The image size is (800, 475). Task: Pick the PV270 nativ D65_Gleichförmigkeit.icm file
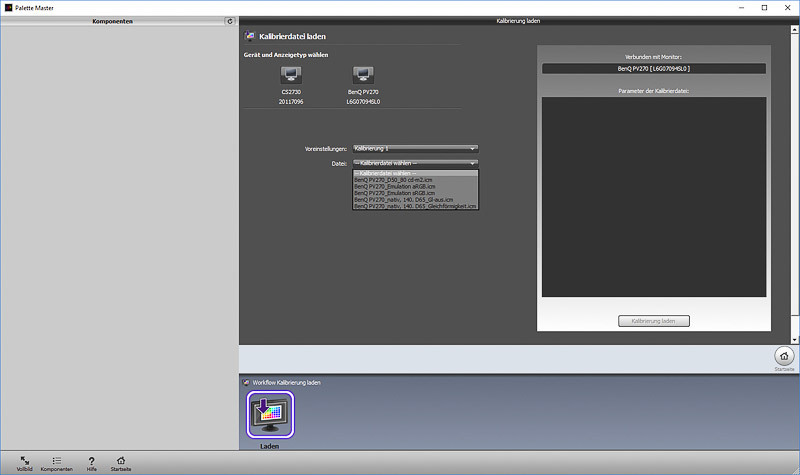[415, 206]
